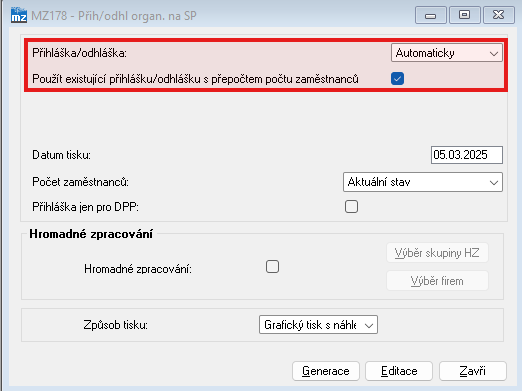
Task: Click the Editace button
Action: (x=399, y=371)
